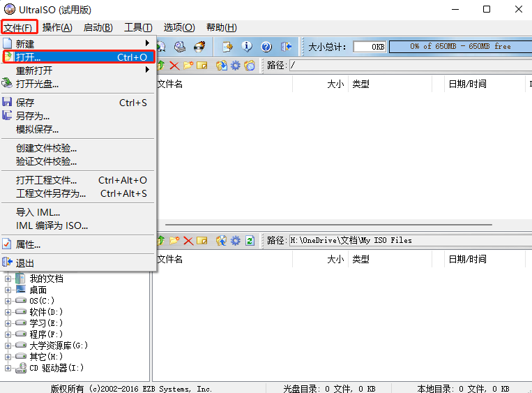Open the 工具(T) menu
The width and height of the screenshot is (532, 393).
(x=138, y=27)
